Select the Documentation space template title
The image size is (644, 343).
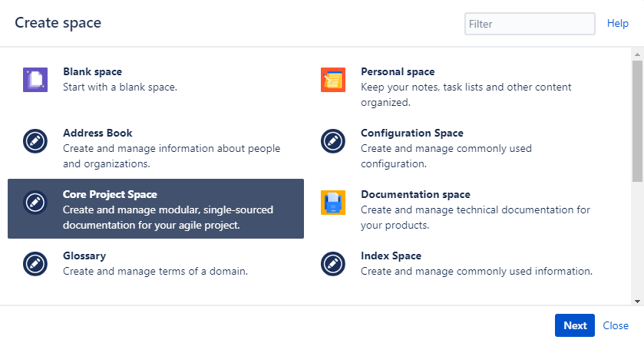(x=415, y=195)
